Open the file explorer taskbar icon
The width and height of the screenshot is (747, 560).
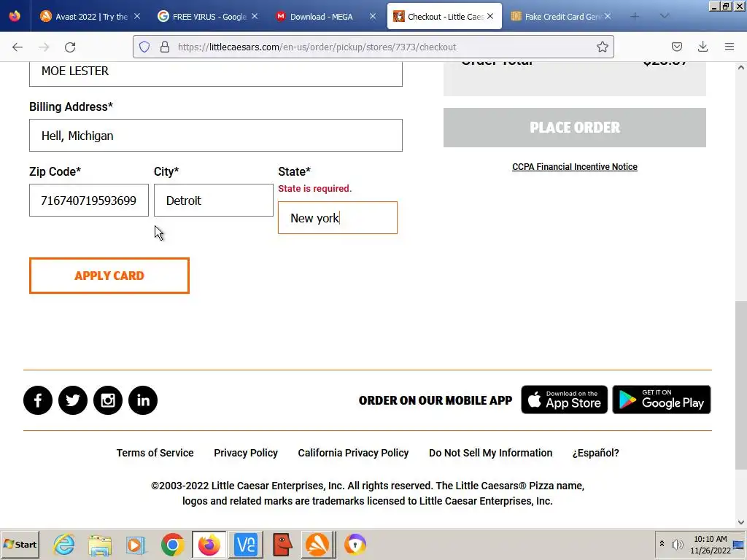tap(100, 544)
